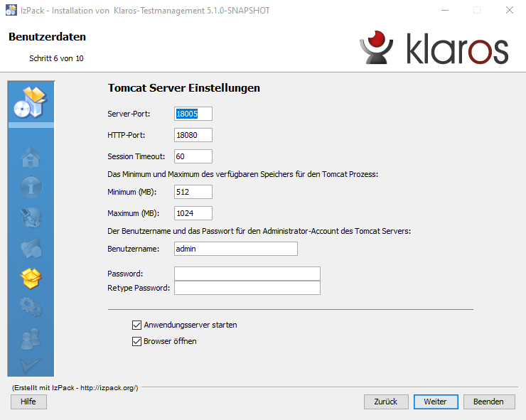
Task: Toggle the Anwendungsserver starten checkbox
Action: pyautogui.click(x=136, y=325)
